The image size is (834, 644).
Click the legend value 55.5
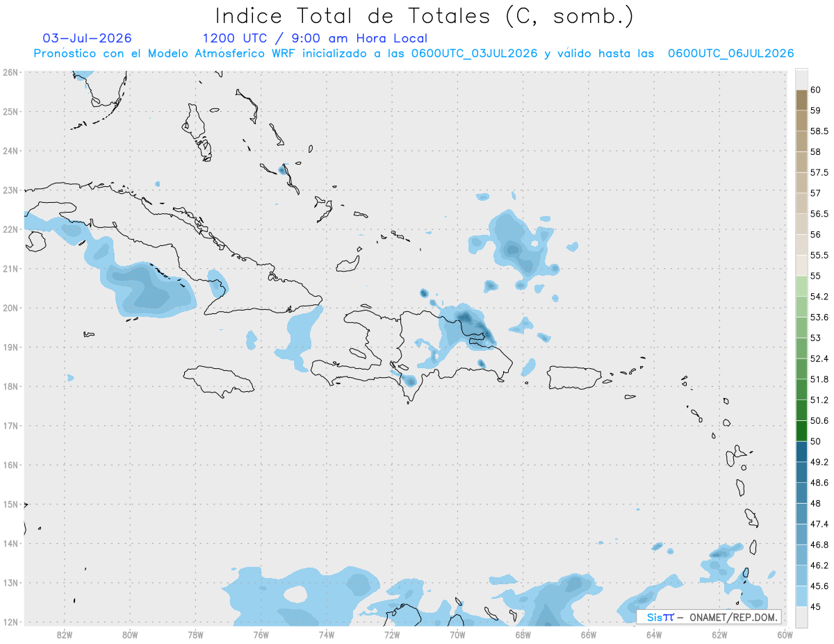pyautogui.click(x=819, y=255)
